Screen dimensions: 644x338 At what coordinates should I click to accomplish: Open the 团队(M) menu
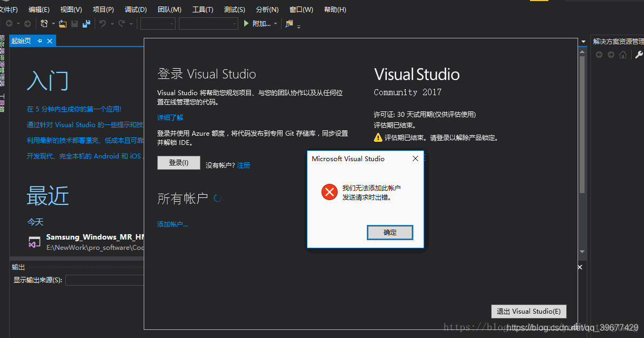[x=170, y=9]
